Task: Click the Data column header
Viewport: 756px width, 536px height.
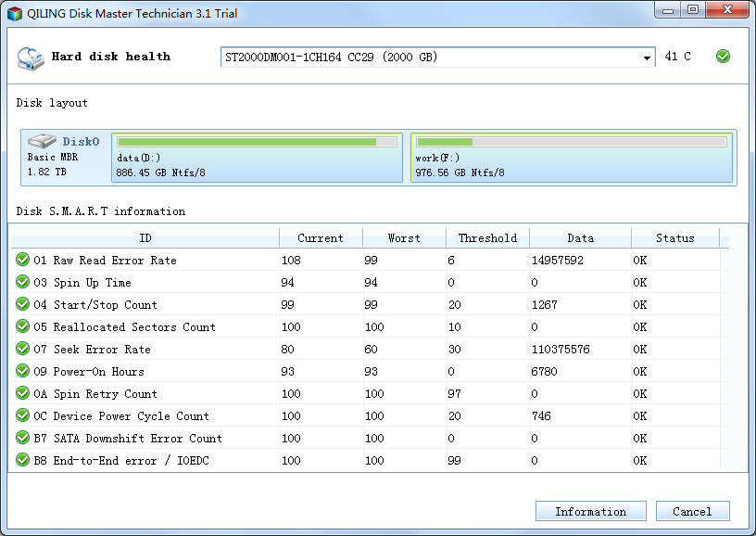Action: coord(581,238)
